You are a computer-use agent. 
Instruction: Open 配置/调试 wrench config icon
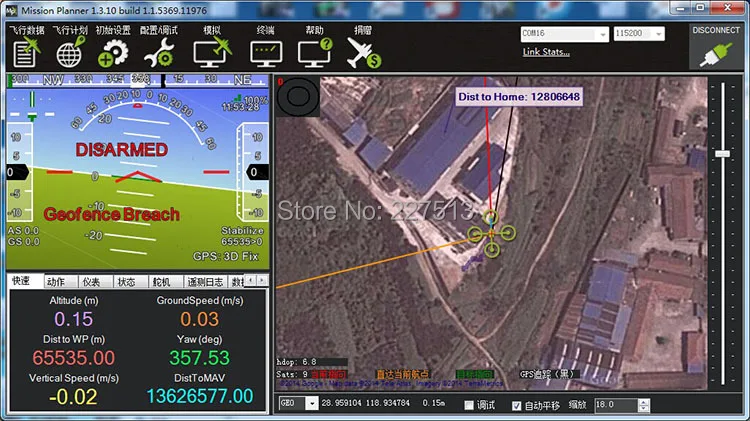coord(159,52)
